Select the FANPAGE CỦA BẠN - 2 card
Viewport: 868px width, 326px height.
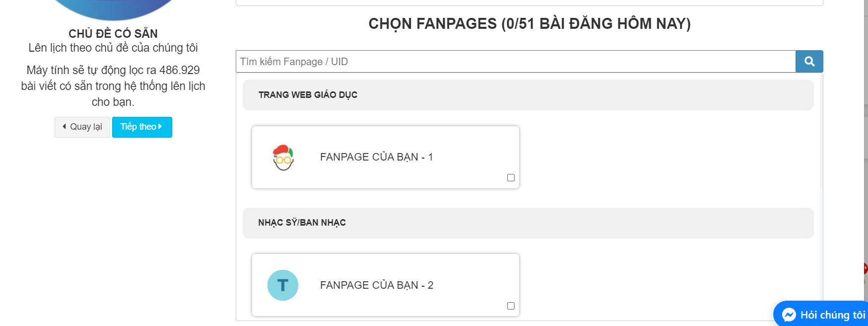tap(386, 285)
